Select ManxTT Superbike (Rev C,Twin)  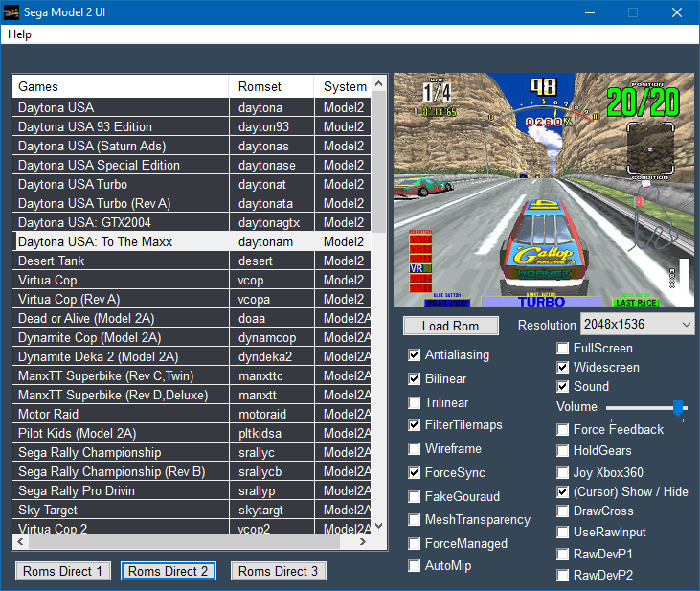click(x=192, y=376)
